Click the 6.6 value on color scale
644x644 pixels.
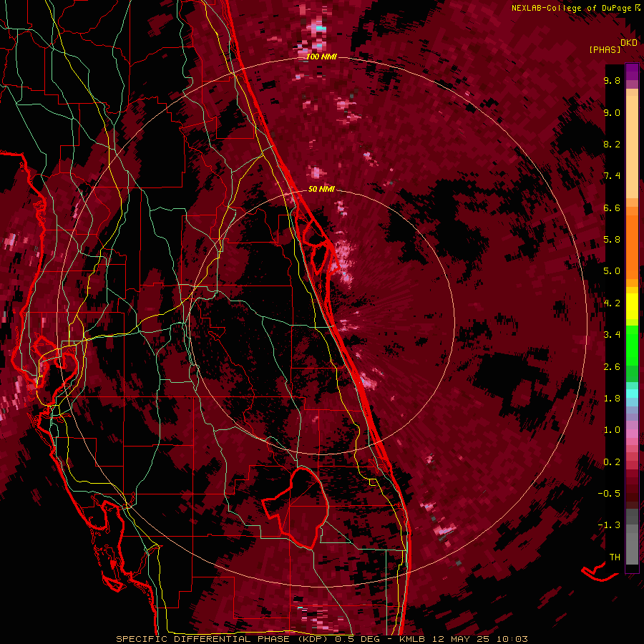(612, 208)
